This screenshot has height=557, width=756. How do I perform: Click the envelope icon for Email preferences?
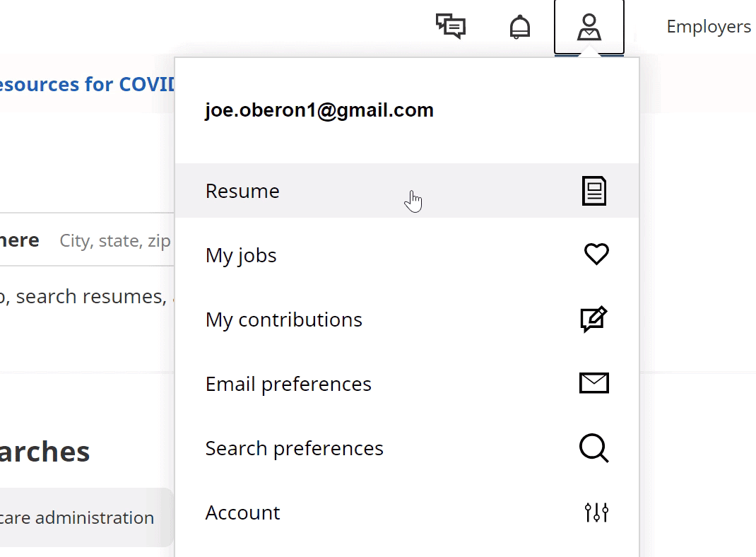(x=594, y=383)
